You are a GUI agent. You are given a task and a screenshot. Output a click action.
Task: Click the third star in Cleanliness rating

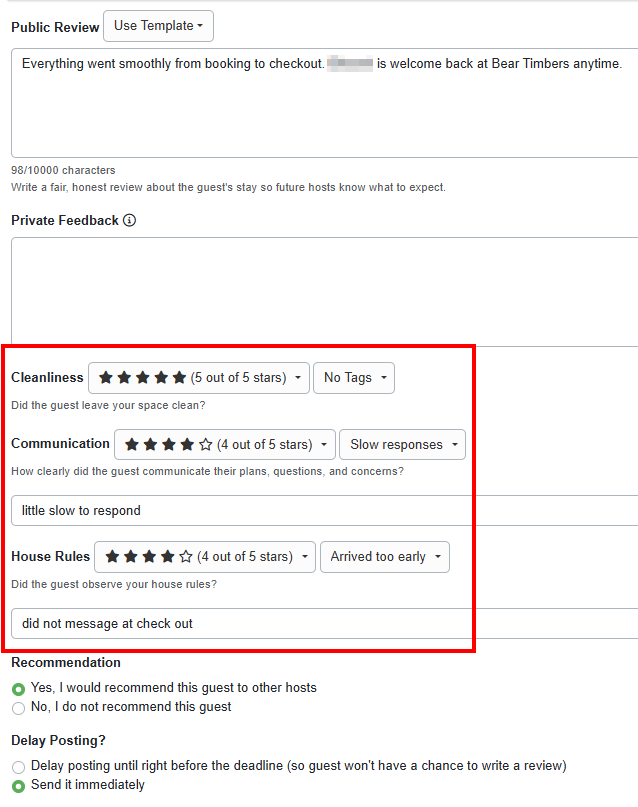click(x=144, y=377)
